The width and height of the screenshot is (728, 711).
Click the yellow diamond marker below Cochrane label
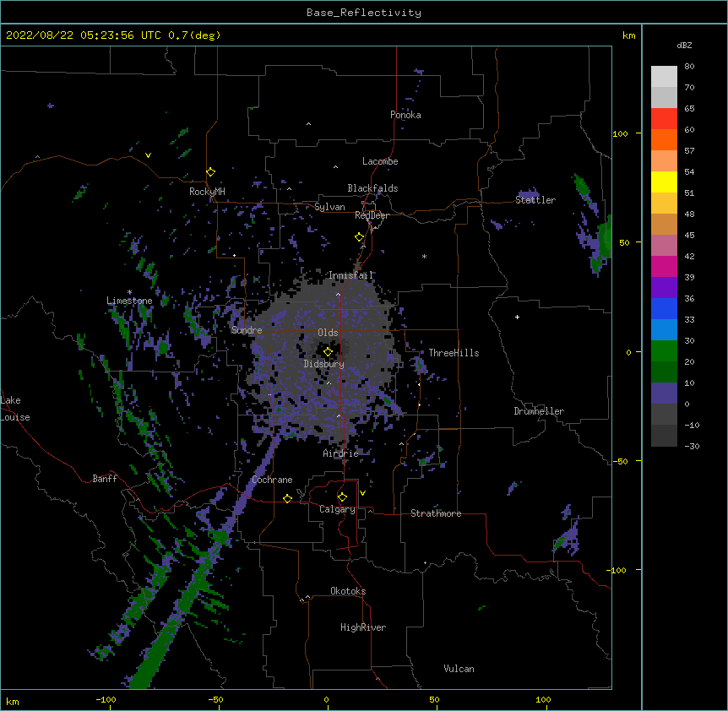point(287,498)
